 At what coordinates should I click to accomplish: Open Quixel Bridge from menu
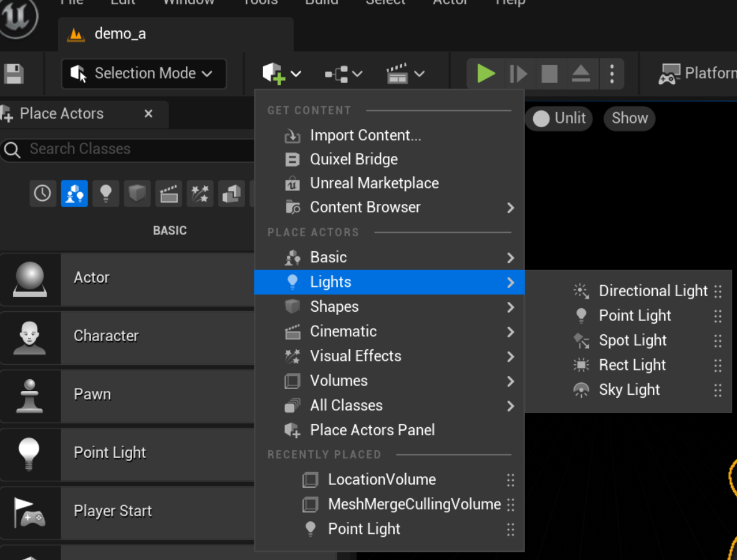389,160
